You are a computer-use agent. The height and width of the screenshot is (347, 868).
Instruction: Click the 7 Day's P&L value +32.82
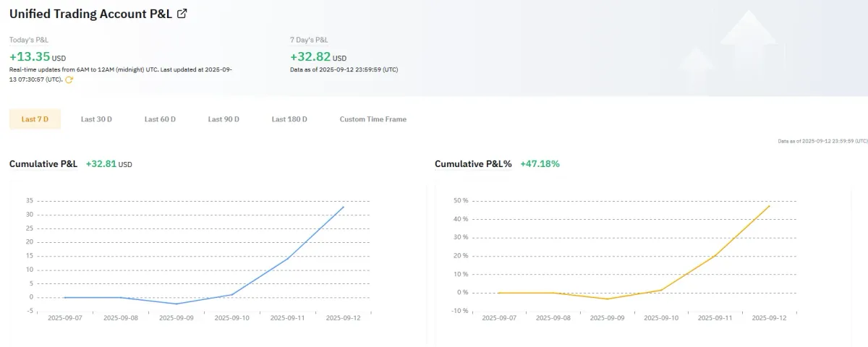click(x=310, y=57)
